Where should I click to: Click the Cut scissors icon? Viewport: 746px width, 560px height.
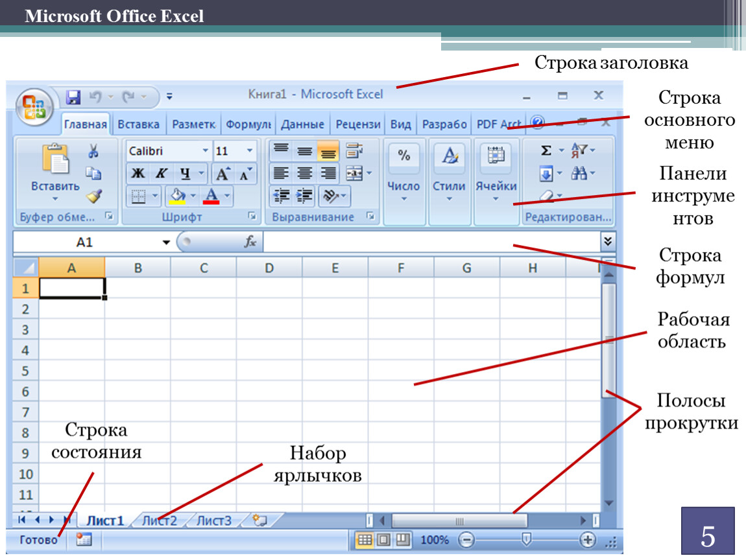click(93, 152)
